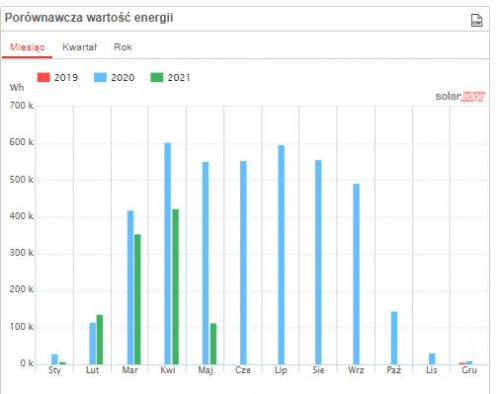This screenshot has width=500, height=394.
Task: Click the green 2021 bar for Lut
Action: 100,339
